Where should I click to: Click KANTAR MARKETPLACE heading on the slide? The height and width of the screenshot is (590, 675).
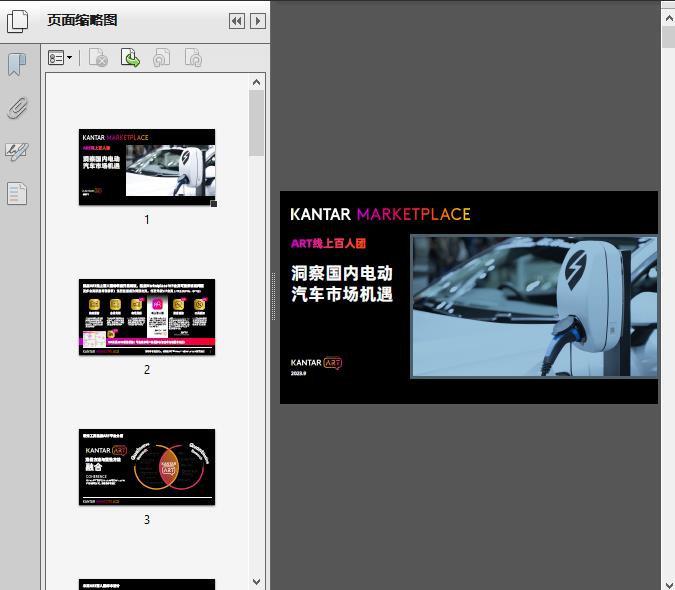click(380, 214)
